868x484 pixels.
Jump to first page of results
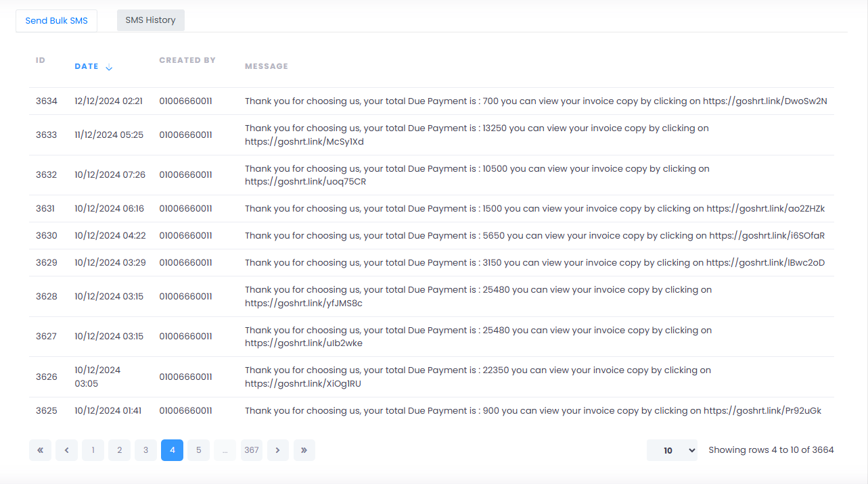(40, 450)
